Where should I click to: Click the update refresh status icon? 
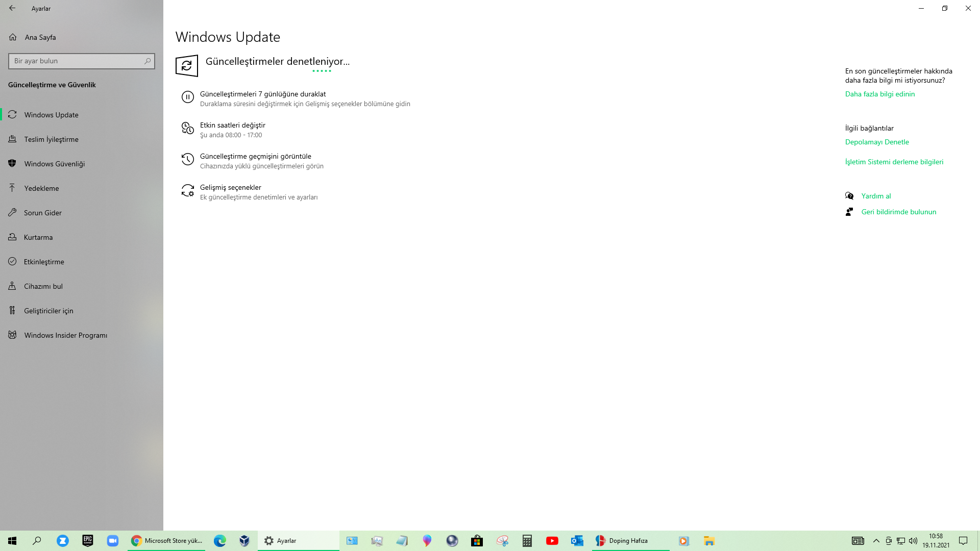coord(187,66)
